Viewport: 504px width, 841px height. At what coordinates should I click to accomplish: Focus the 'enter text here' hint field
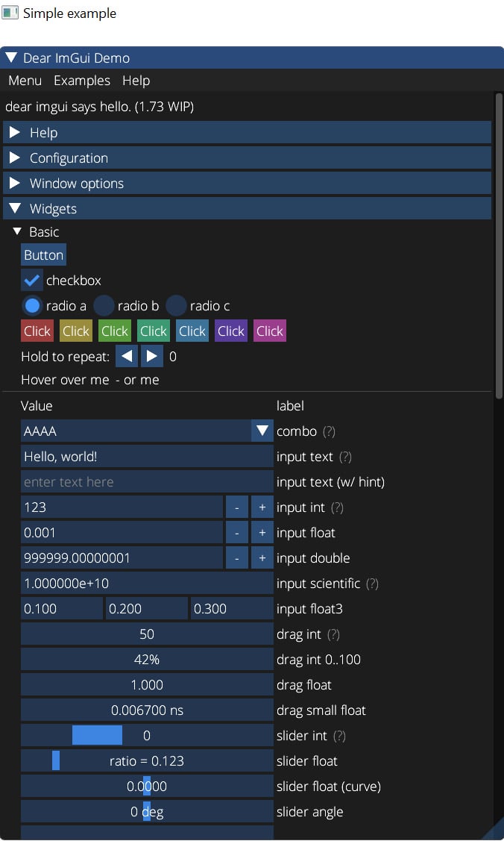pos(148,481)
